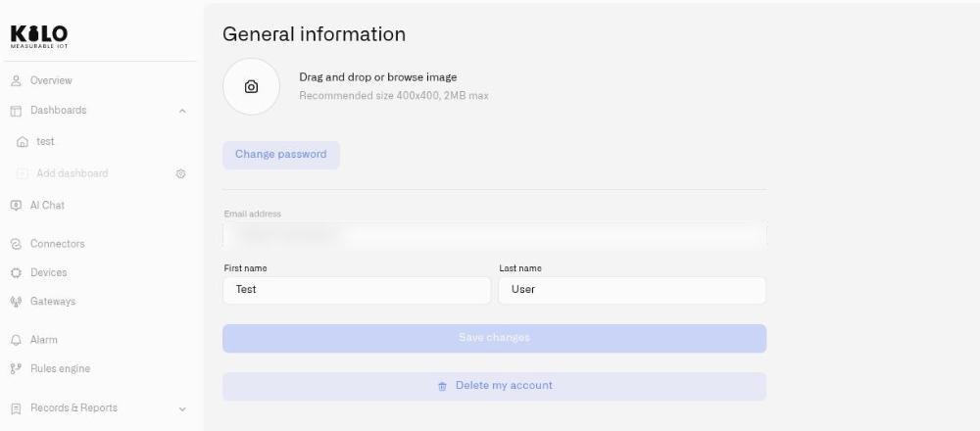
Task: Click the General information heading
Action: coord(314,33)
